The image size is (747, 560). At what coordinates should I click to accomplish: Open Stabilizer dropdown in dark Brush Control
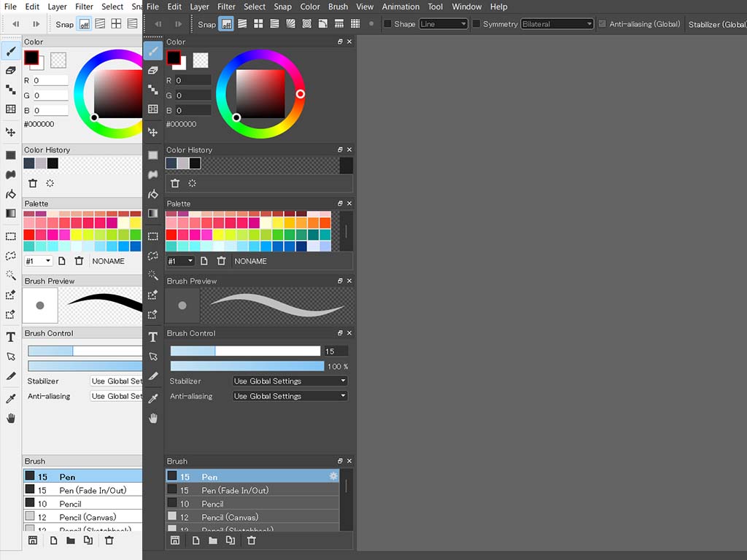pos(290,381)
